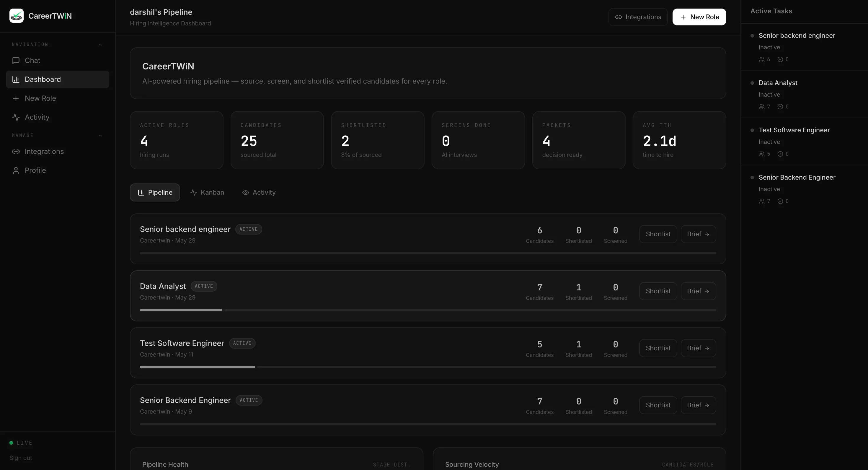Click the Pipeline Health card heading

click(x=165, y=464)
